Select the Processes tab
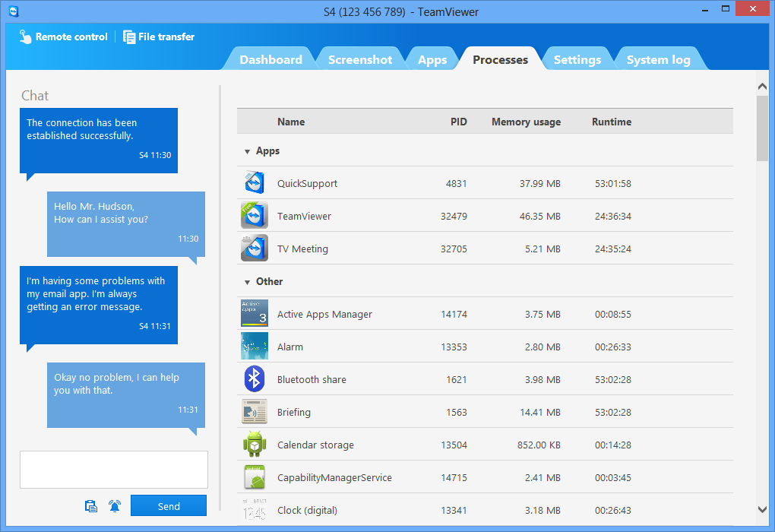The width and height of the screenshot is (775, 532). 500,59
